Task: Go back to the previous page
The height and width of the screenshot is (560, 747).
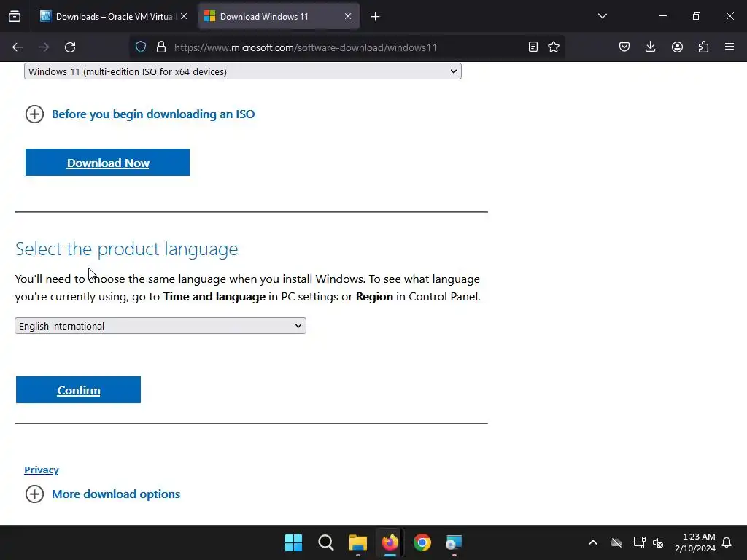Action: pos(18,47)
